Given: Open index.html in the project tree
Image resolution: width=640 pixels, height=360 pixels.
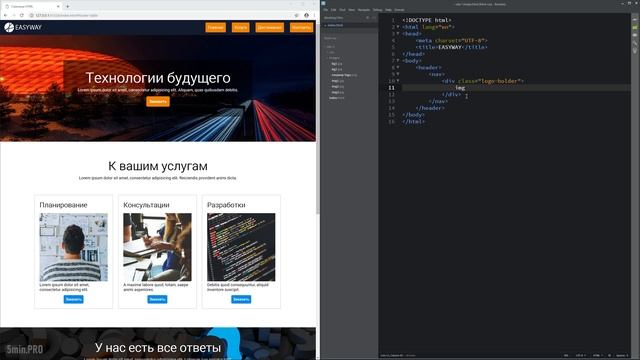Looking at the screenshot, I should click(337, 98).
